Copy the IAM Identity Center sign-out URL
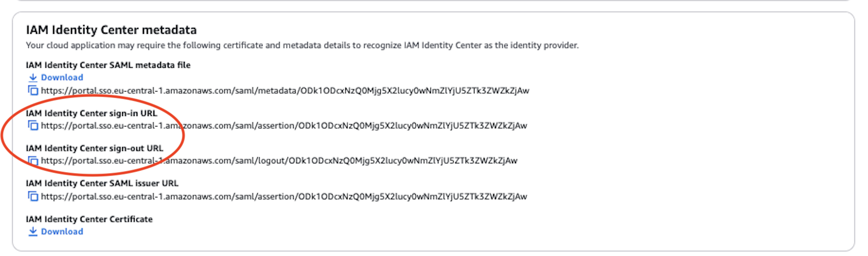The image size is (868, 256). point(33,161)
